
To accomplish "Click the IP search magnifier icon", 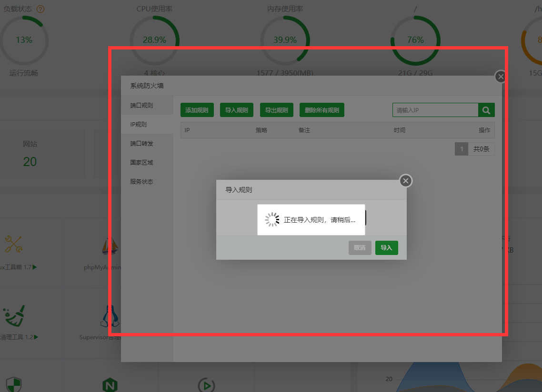I will click(486, 110).
